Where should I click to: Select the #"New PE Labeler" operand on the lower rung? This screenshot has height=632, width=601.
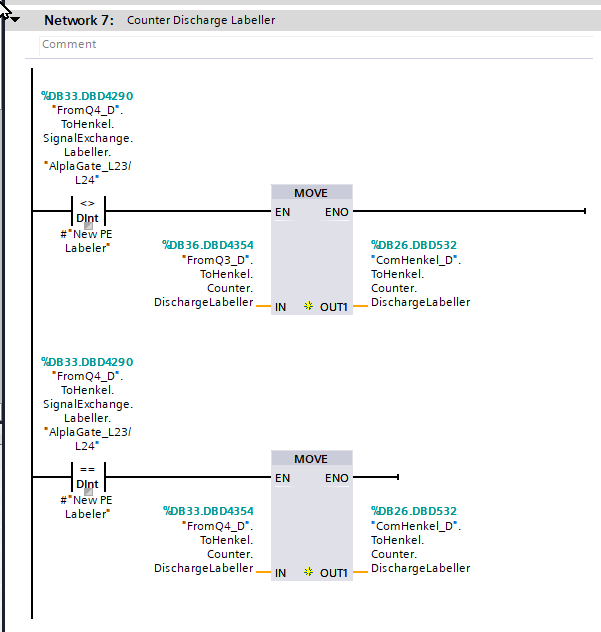(x=87, y=507)
